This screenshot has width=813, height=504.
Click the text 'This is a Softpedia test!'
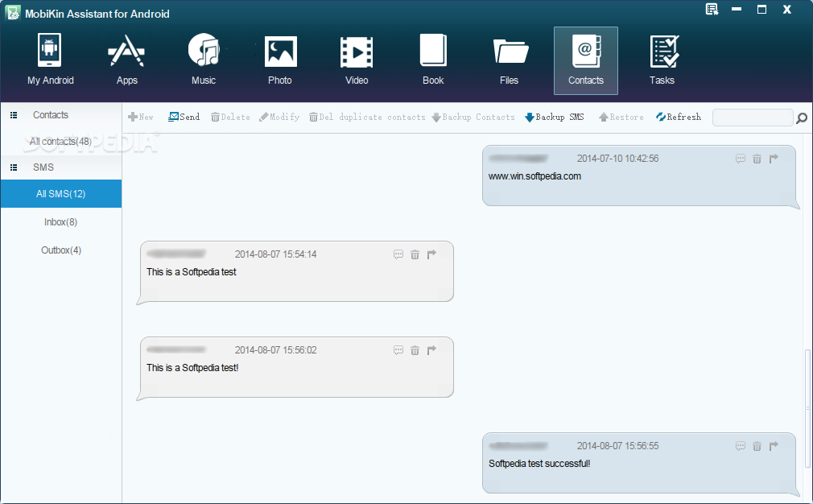[192, 368]
